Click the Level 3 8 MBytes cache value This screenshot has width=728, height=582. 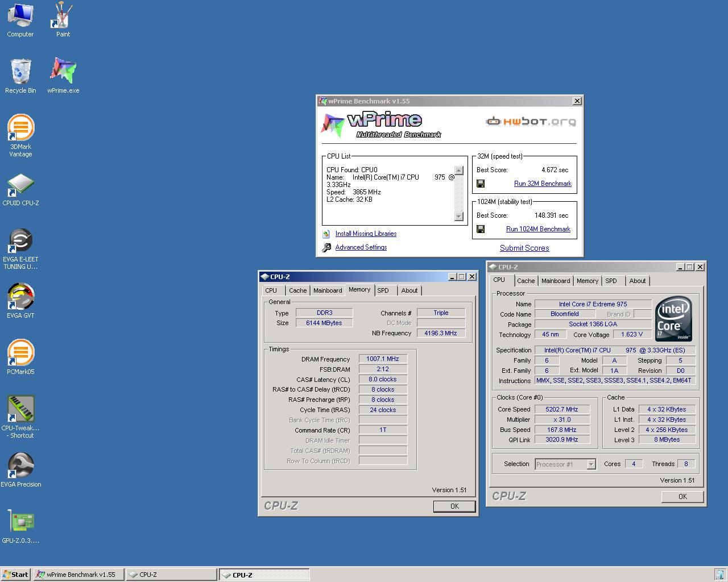pos(667,440)
